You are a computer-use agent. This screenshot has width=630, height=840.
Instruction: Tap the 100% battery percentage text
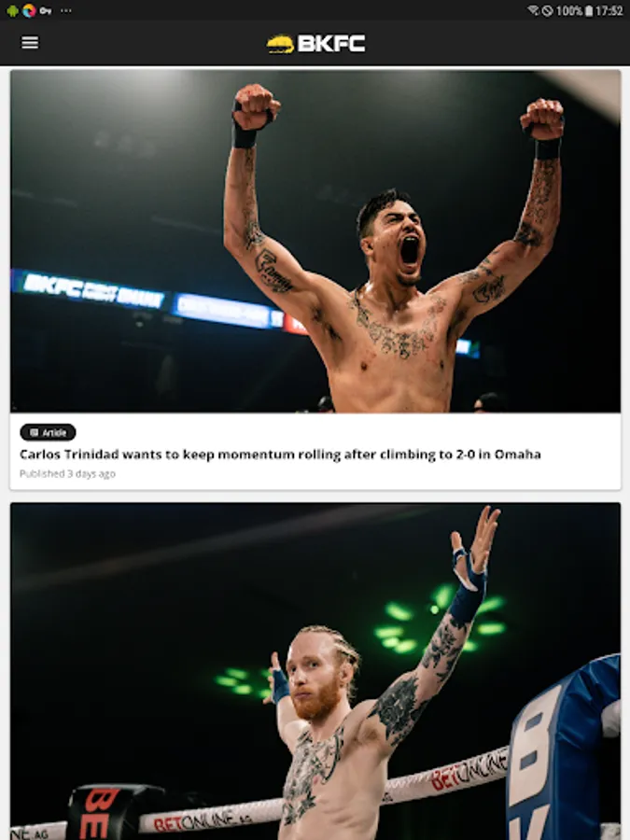tap(569, 10)
